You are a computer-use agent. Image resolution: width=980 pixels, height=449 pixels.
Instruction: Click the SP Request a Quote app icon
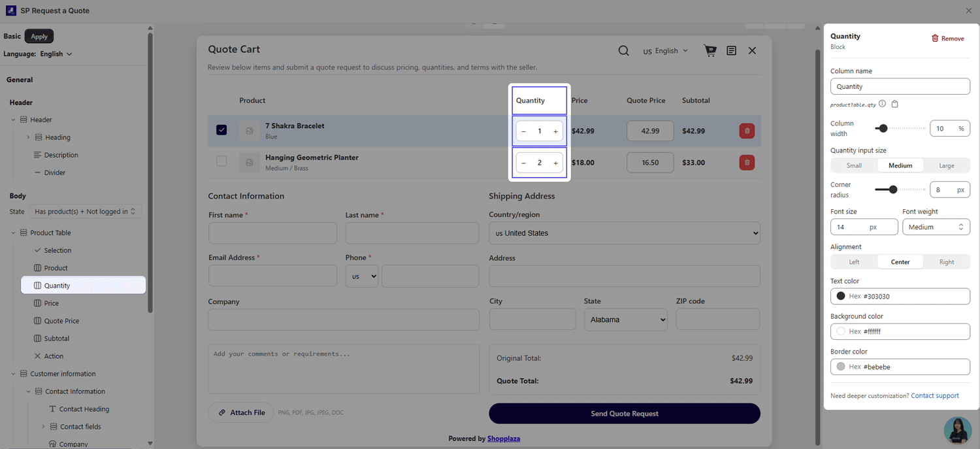click(10, 10)
